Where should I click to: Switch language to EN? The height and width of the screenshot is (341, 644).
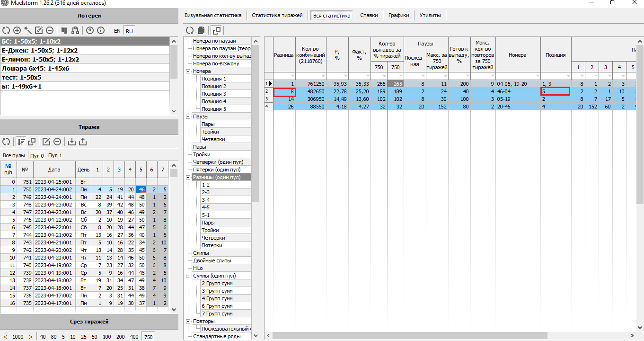click(117, 31)
